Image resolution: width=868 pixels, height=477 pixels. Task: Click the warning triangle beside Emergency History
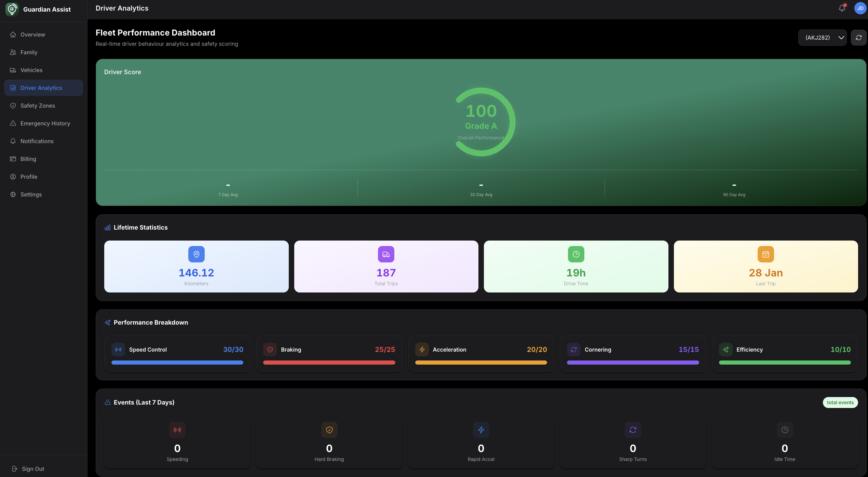pos(13,123)
